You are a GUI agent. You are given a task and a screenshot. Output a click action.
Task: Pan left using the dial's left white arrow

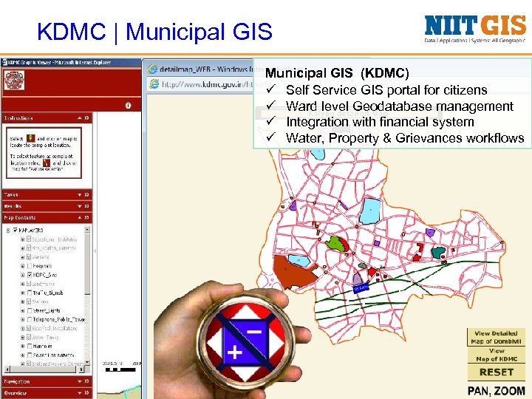click(214, 343)
